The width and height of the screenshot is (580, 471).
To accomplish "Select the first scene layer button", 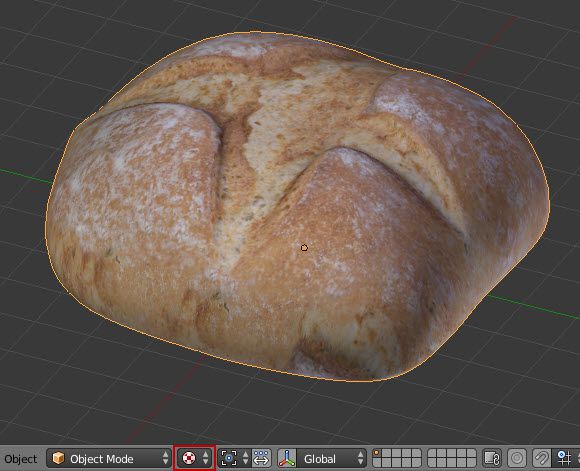I will (377, 454).
